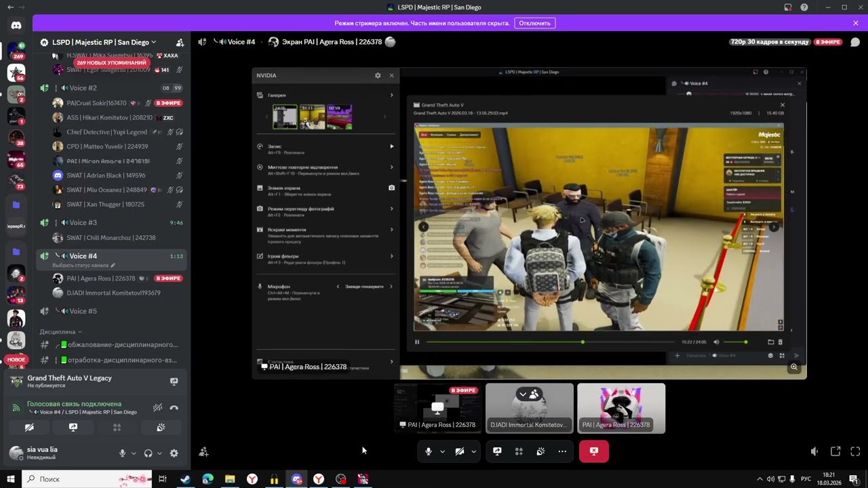Pop out the call into a separate window

click(835, 451)
